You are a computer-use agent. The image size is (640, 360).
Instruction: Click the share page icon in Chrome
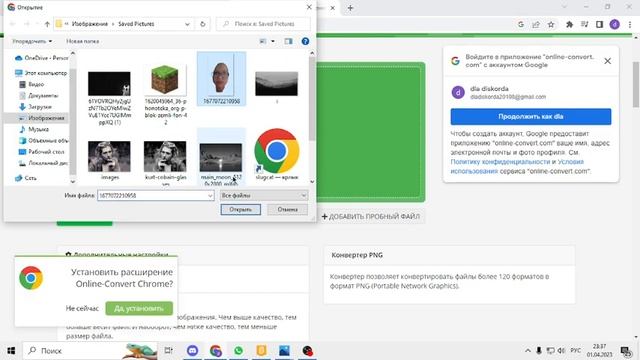[536, 24]
